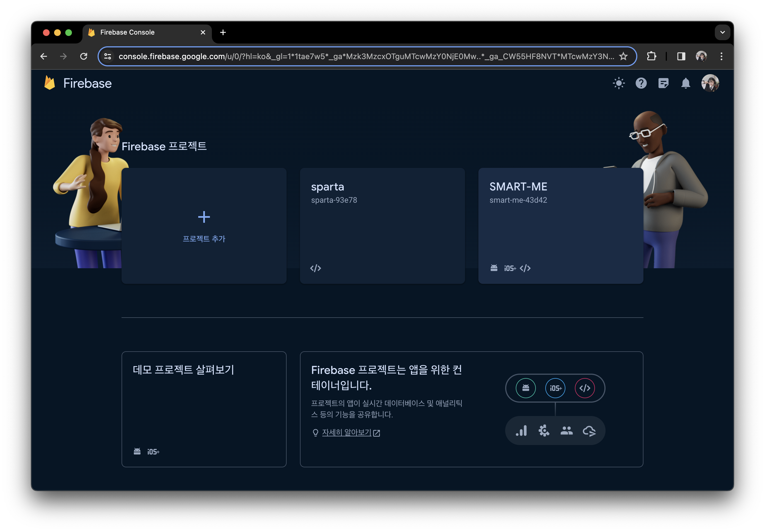Open the Chrome profile avatar

(x=701, y=56)
